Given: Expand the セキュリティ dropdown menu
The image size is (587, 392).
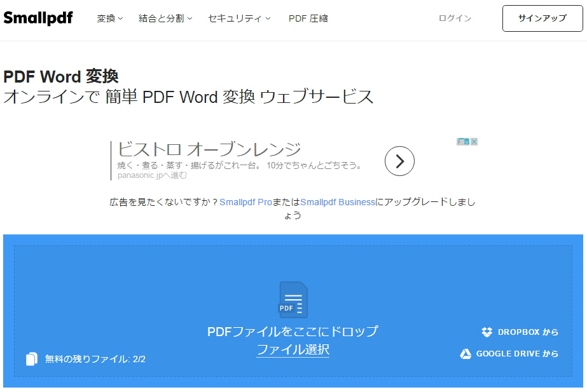Looking at the screenshot, I should (x=239, y=18).
